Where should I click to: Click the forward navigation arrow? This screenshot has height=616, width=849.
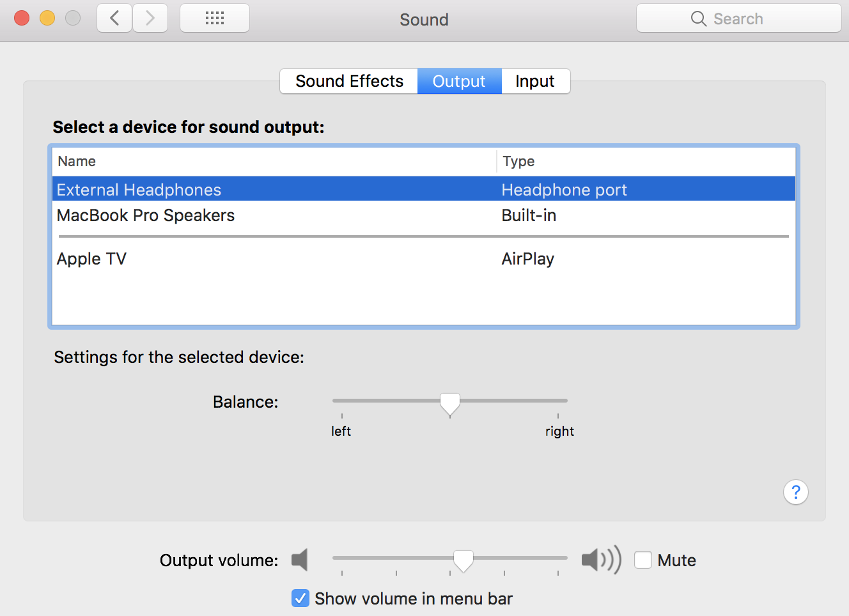[150, 19]
